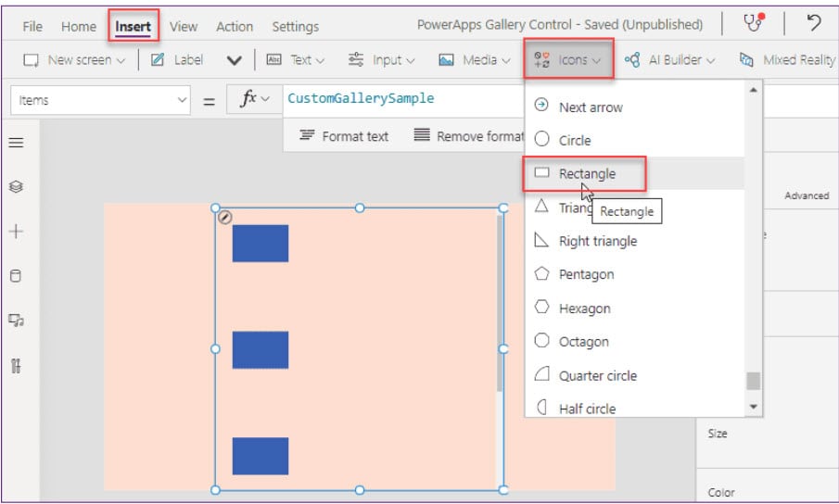Select the Insert tab
839x504 pixels.
[x=133, y=26]
